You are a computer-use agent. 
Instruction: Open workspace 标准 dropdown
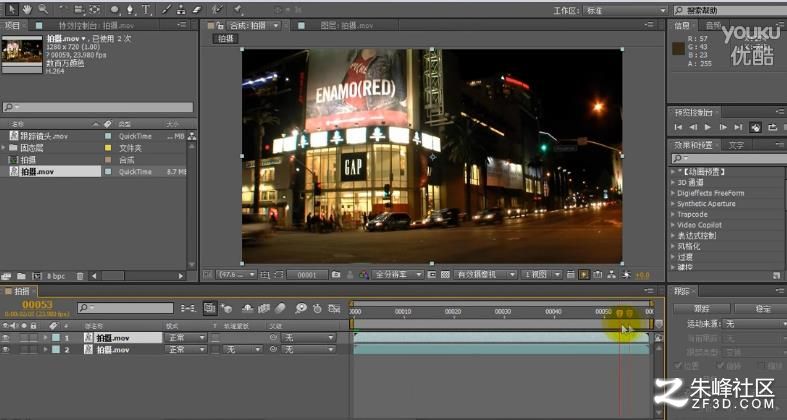pos(625,11)
